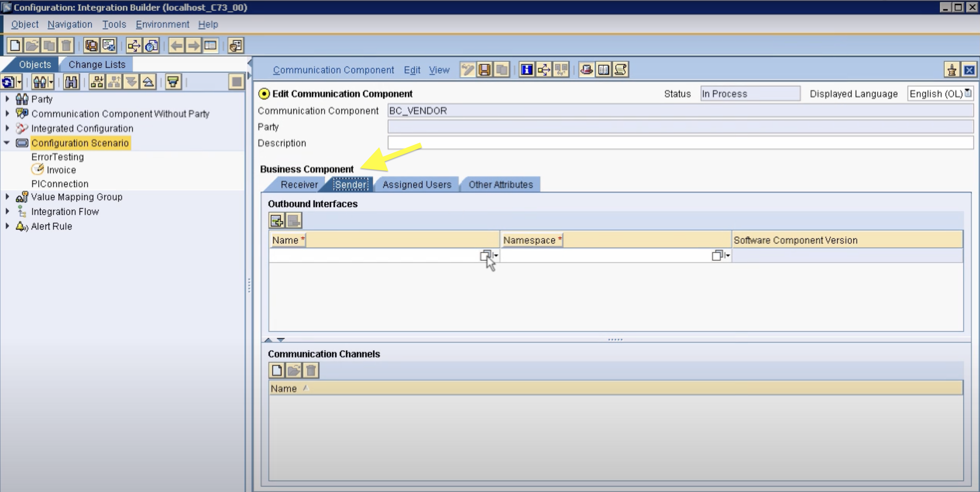This screenshot has width=980, height=492.
Task: Open the Displayed Language dropdown
Action: [968, 93]
